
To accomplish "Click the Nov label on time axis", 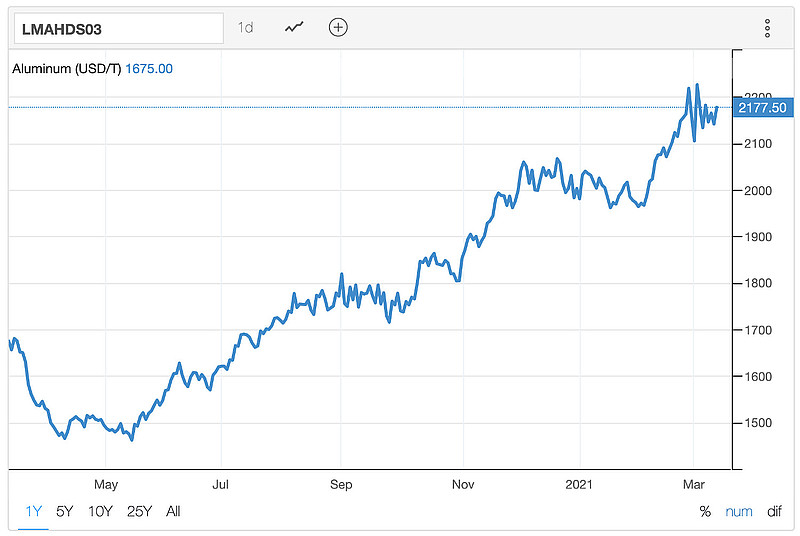I will tap(463, 484).
